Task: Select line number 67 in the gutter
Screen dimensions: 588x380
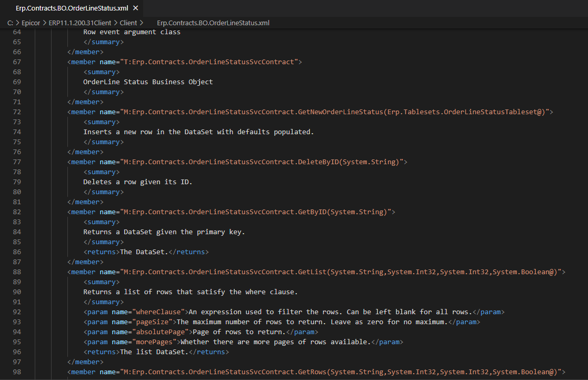Action: [x=17, y=62]
